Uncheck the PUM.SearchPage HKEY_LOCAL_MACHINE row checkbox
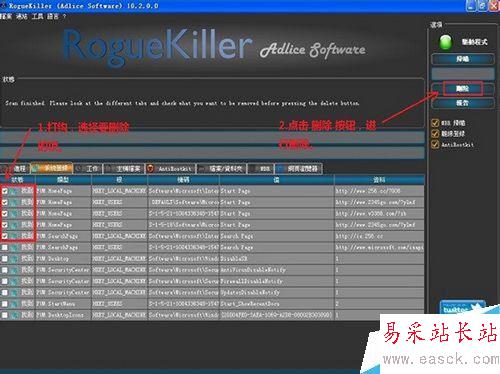Viewport: 500px width, 374px height. click(5, 236)
